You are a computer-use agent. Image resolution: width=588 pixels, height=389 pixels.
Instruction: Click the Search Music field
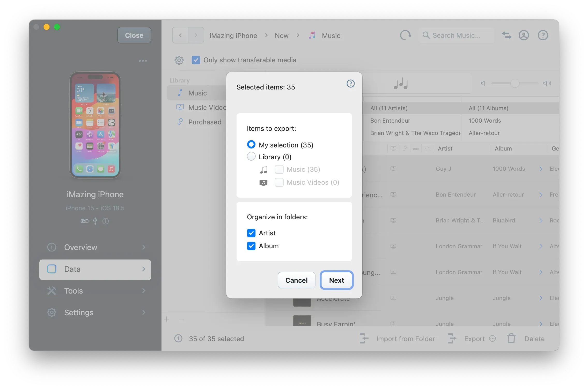(459, 35)
